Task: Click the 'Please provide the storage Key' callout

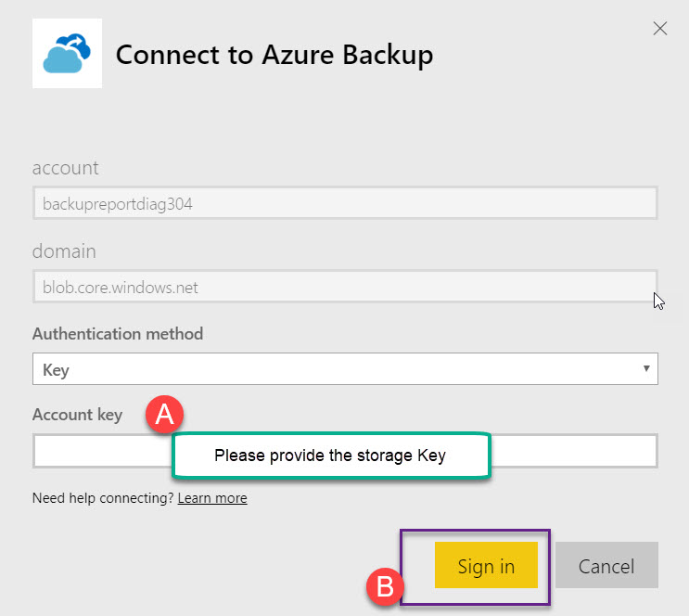Action: [330, 456]
